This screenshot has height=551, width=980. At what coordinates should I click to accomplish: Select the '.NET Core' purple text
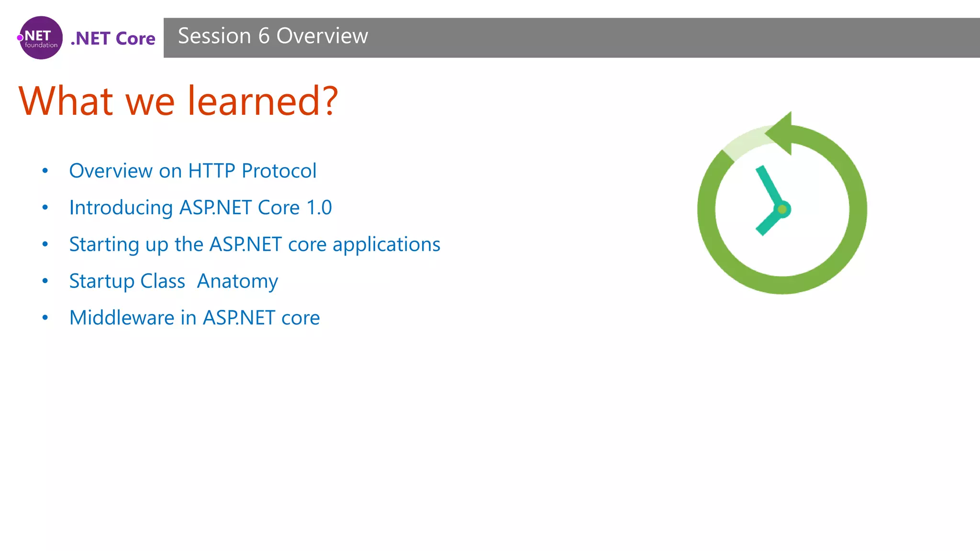(x=113, y=38)
